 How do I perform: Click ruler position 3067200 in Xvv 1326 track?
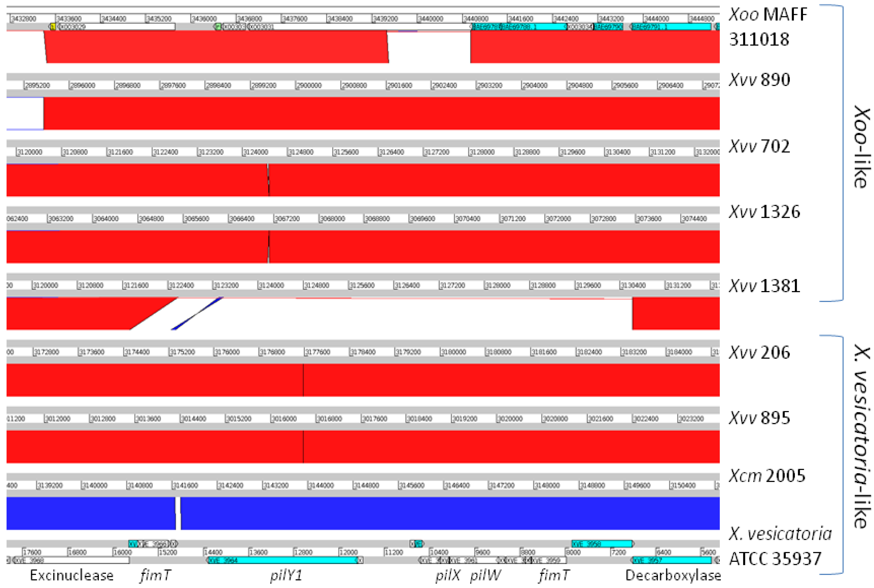(x=287, y=219)
